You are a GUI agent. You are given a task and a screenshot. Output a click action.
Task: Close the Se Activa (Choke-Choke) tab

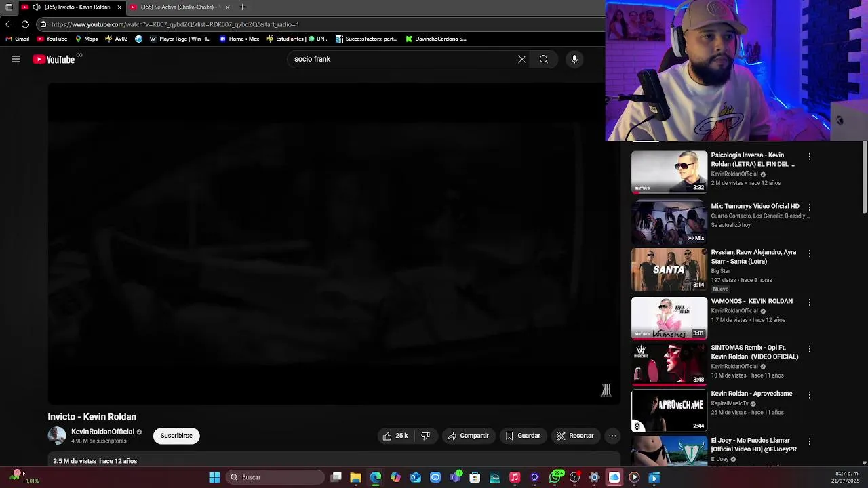[227, 7]
